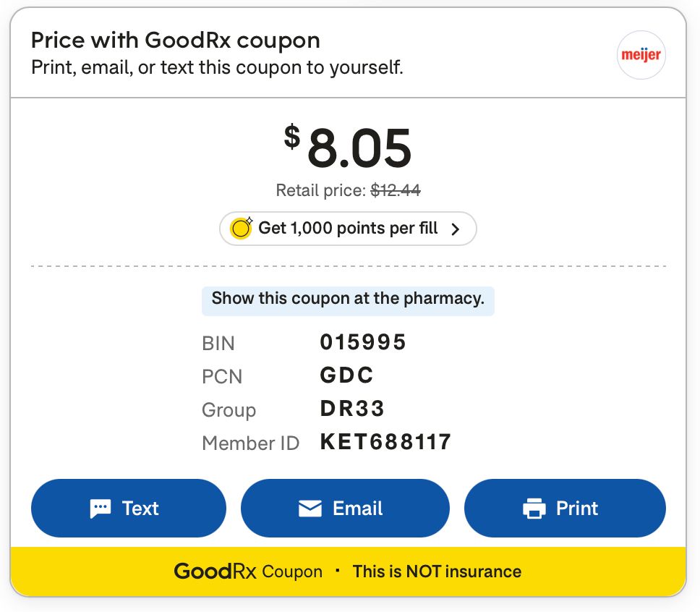
Task: Click the Show this coupon at pharmacy banner
Action: point(348,301)
